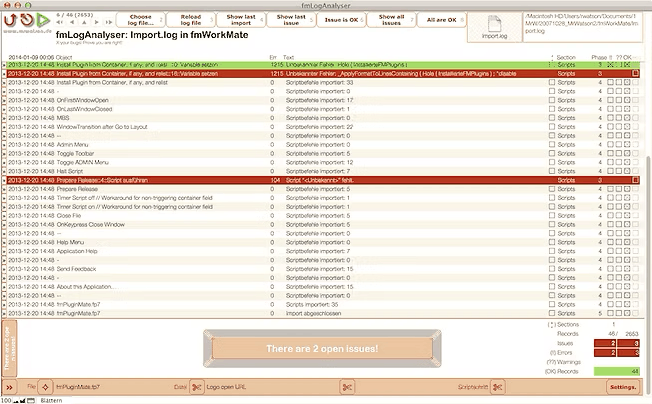Expand the Admin Menu row arrow
Screen dimensions: 652x404
4,145
